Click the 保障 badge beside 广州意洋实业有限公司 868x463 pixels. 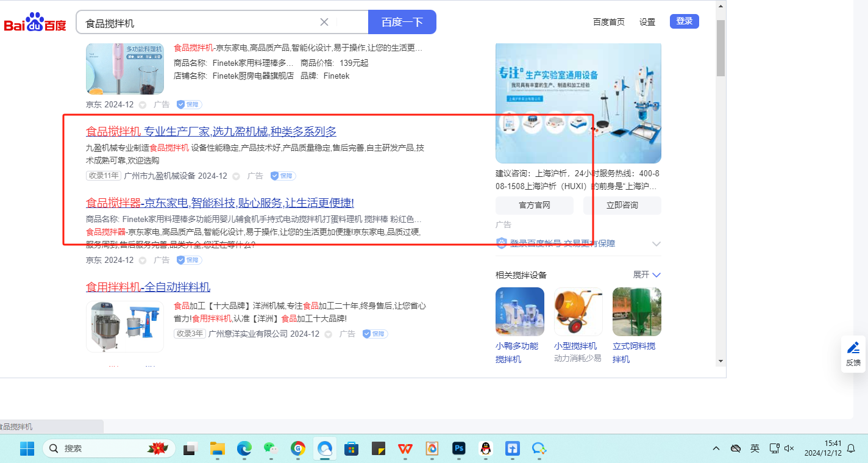(375, 334)
